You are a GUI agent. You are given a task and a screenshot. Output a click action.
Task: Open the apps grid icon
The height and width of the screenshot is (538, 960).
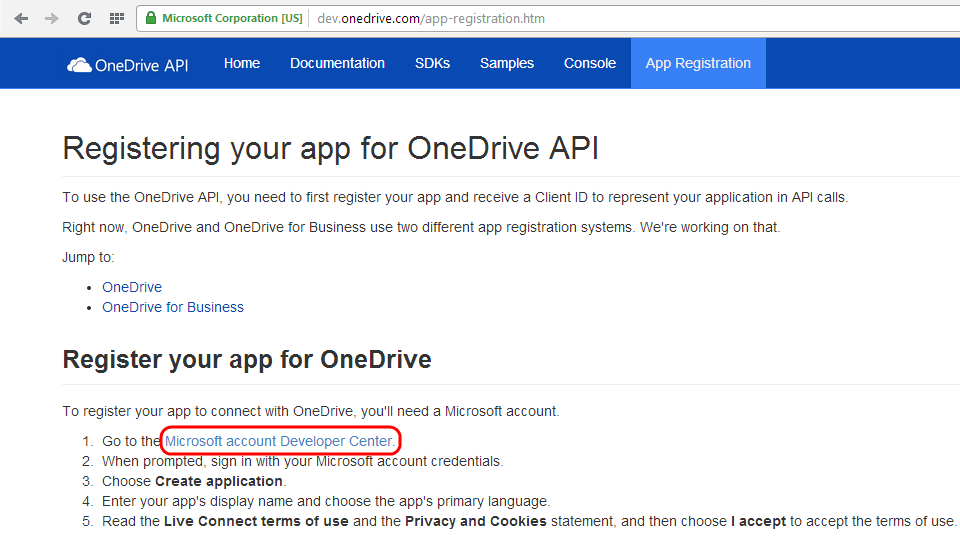tap(117, 18)
